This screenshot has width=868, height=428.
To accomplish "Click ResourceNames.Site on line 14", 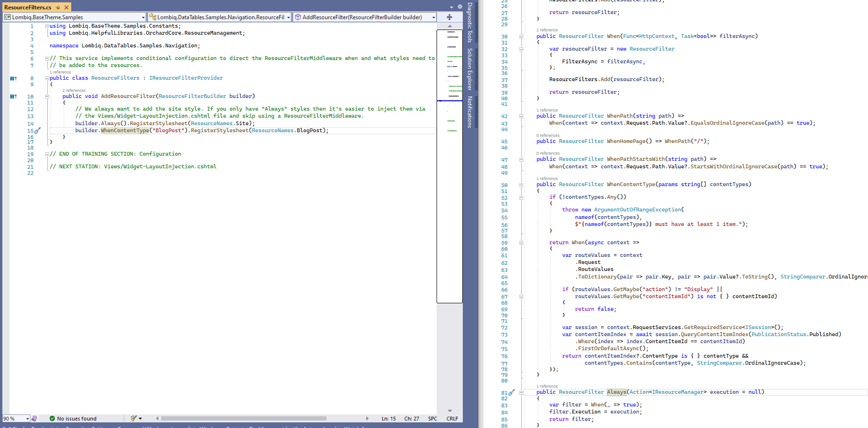I will click(221, 124).
